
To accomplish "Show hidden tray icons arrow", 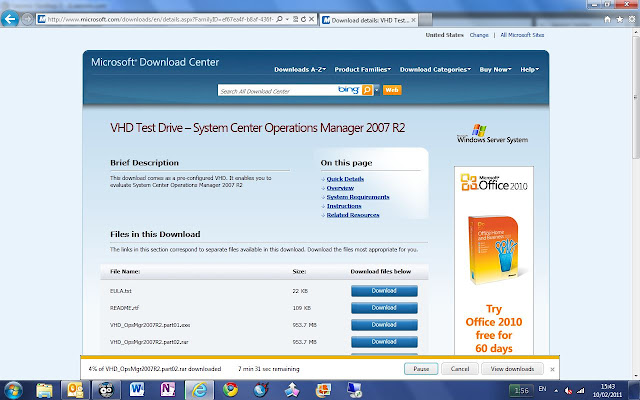I will 556,390.
